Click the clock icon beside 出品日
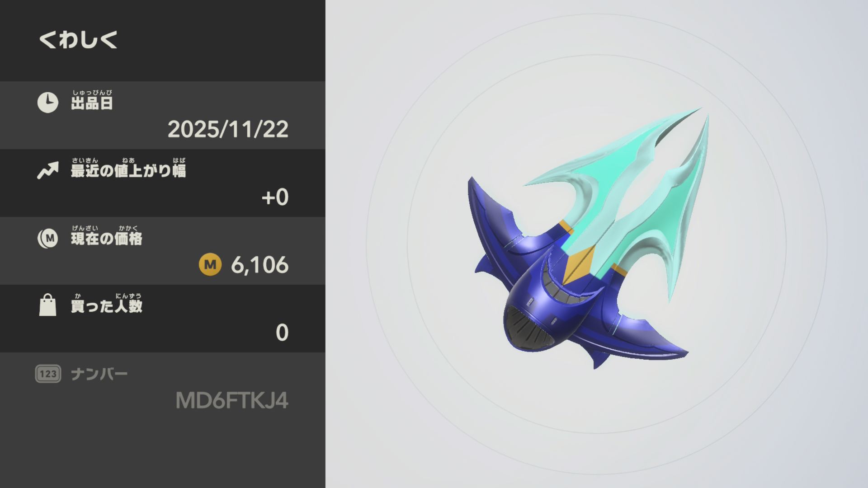Screen dimensions: 868x488 click(48, 103)
